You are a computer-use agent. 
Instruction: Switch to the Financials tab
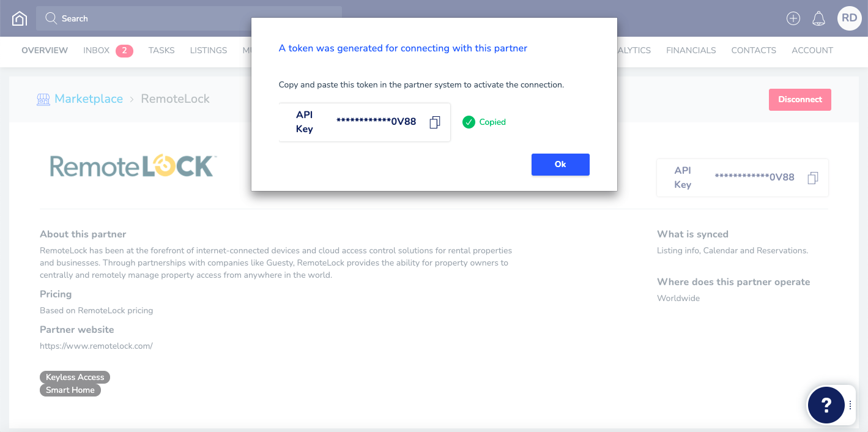(691, 50)
